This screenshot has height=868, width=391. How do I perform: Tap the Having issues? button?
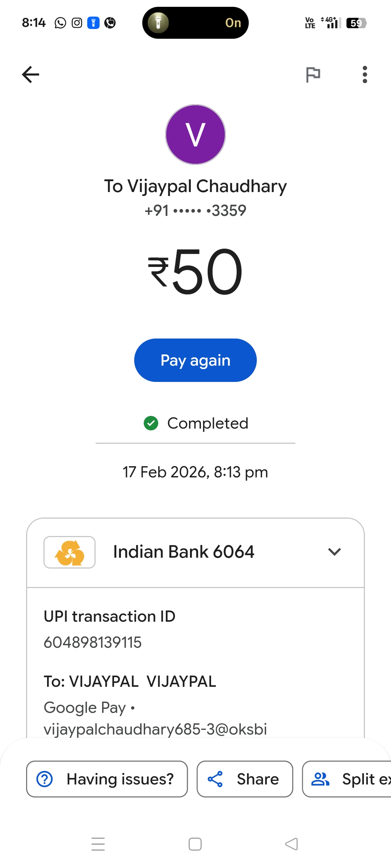point(107,779)
